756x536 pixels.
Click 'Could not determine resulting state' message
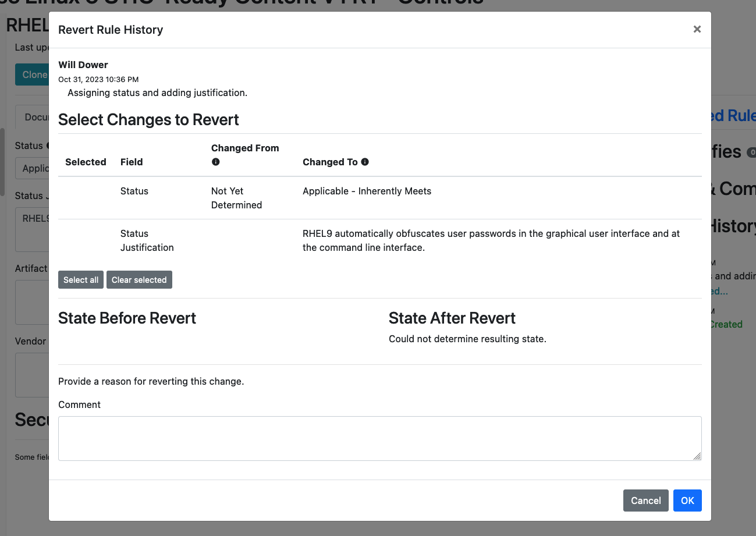[467, 339]
